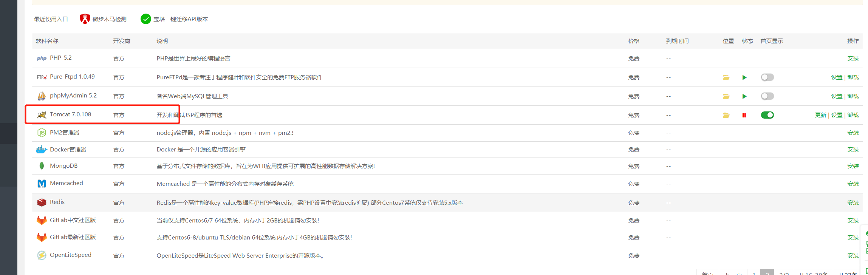Uninstall phpMyAdmin
The height and width of the screenshot is (275, 868).
click(853, 96)
